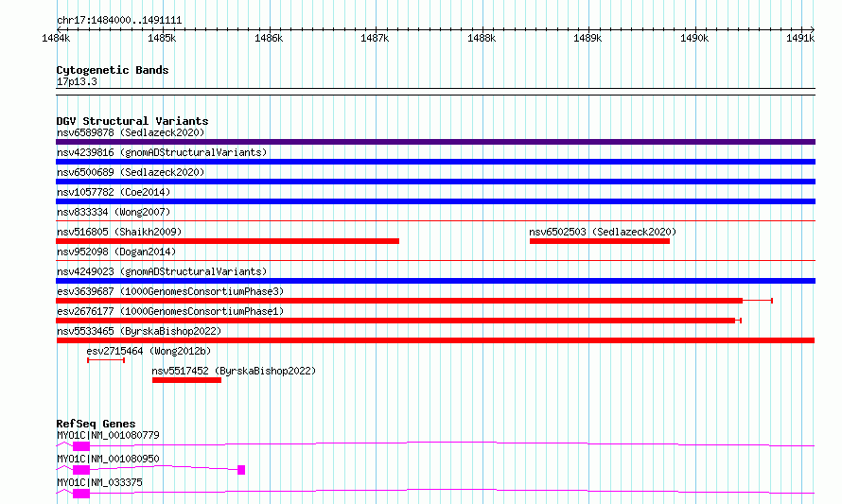Select the dark purple nsv6589878 variant bar

click(435, 142)
